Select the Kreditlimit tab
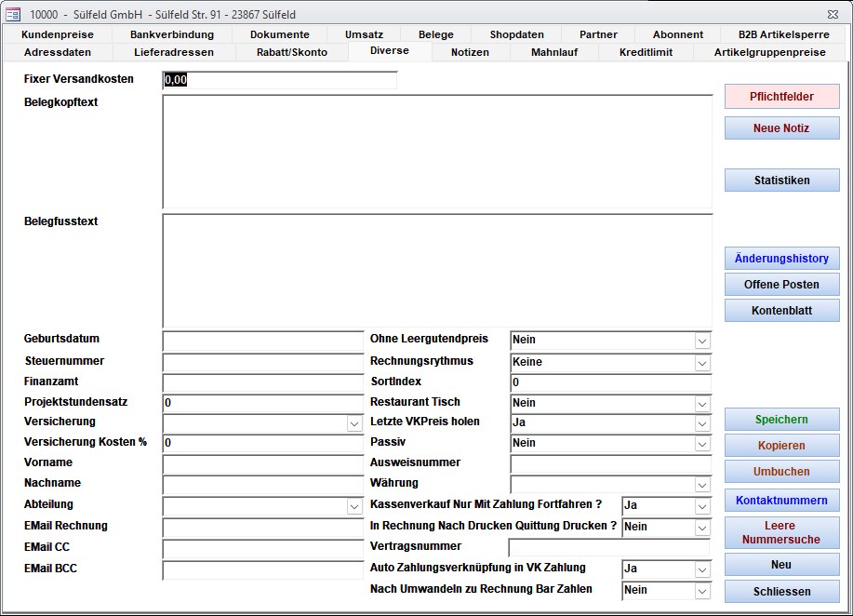The height and width of the screenshot is (616, 853). click(x=646, y=52)
